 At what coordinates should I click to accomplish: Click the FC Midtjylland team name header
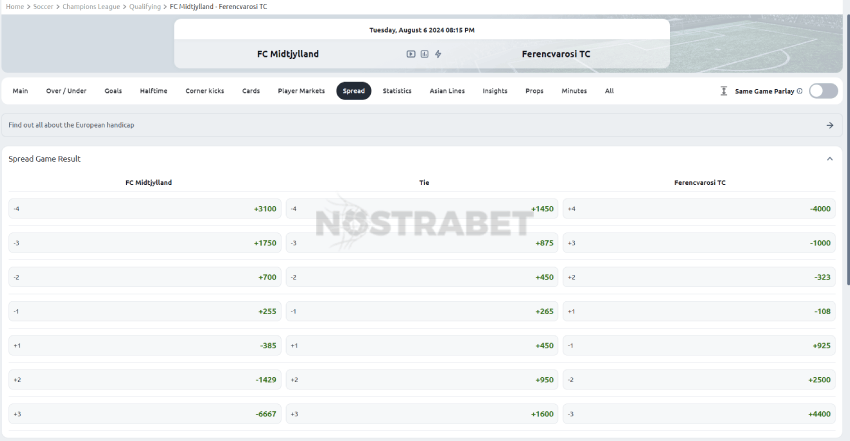coord(288,54)
